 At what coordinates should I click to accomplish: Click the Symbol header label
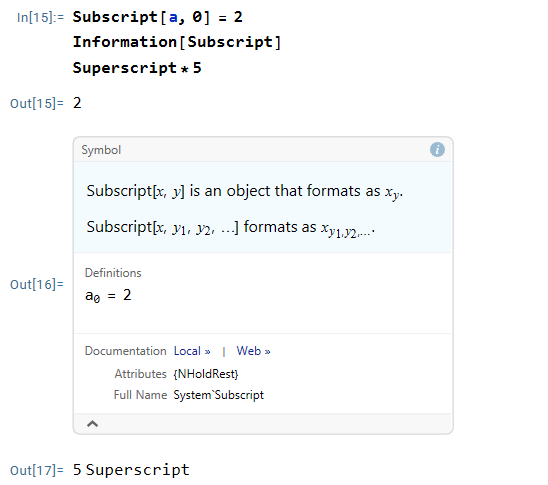[x=101, y=150]
